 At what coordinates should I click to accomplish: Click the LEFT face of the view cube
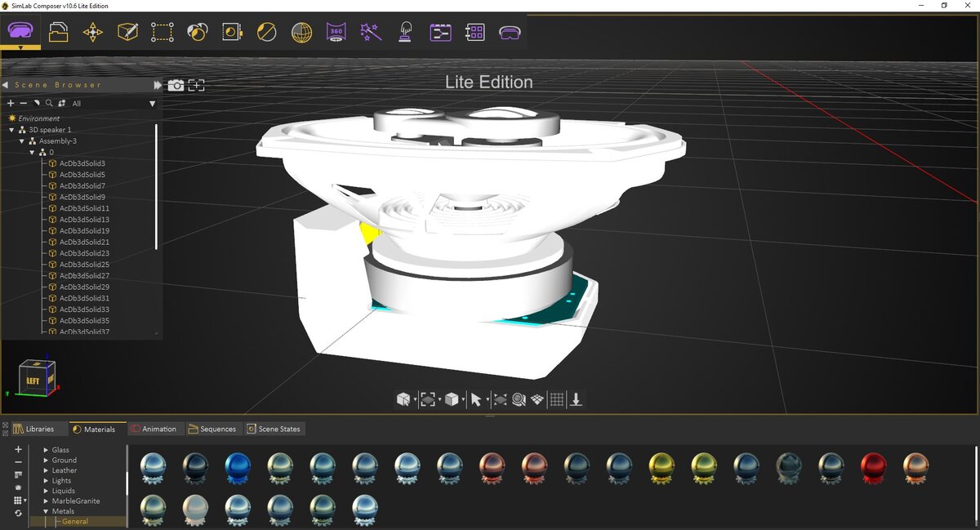click(33, 381)
